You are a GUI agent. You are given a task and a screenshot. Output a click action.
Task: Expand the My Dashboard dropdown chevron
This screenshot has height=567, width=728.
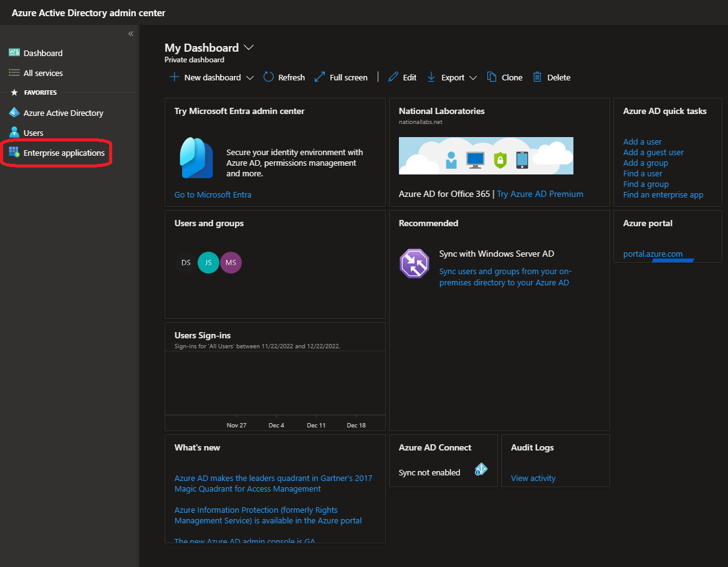click(x=249, y=47)
